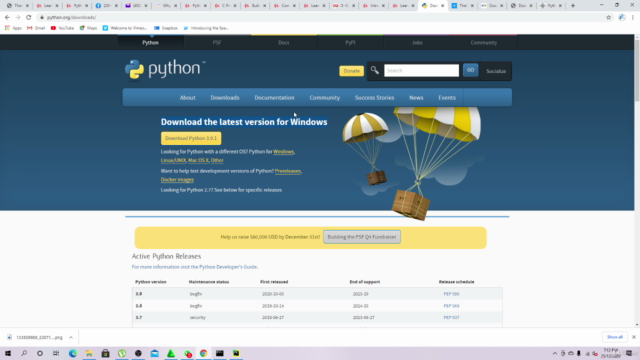Follow the Linux/UNIX link

[x=173, y=160]
